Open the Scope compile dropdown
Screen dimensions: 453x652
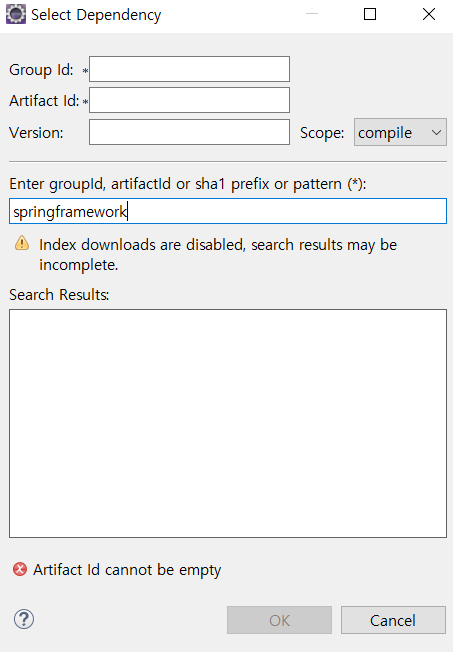point(400,132)
